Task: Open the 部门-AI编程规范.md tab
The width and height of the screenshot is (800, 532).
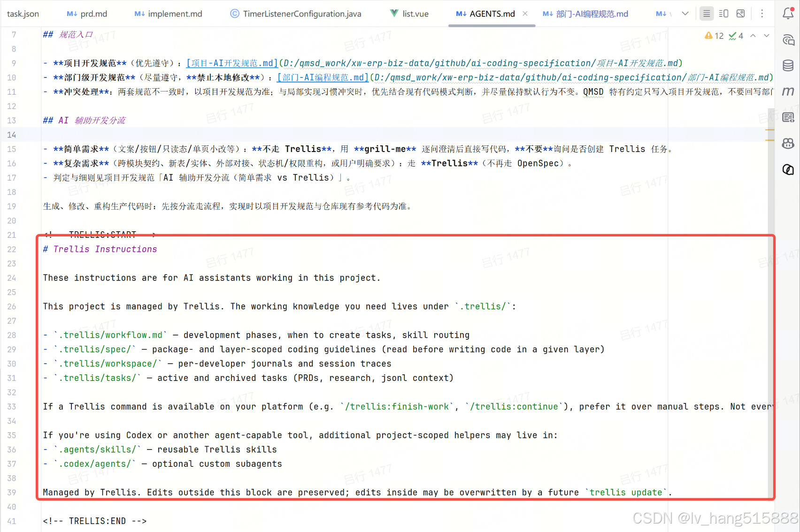Action: tap(585, 14)
